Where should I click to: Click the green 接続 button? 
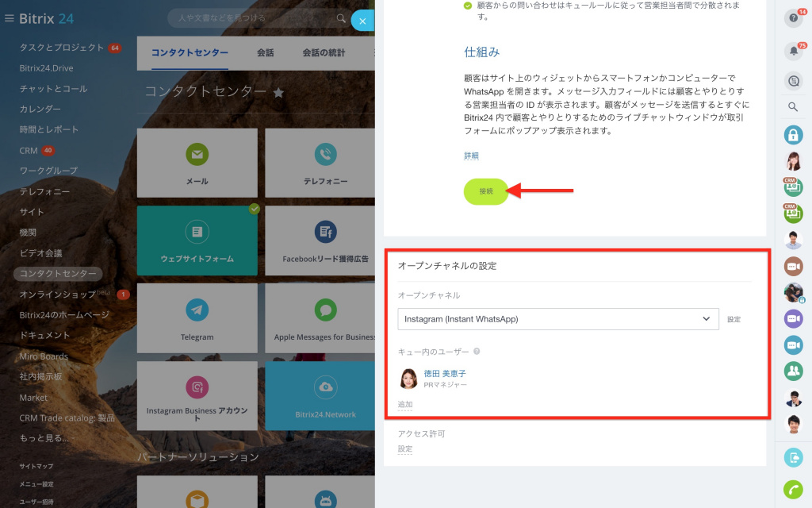pos(486,191)
